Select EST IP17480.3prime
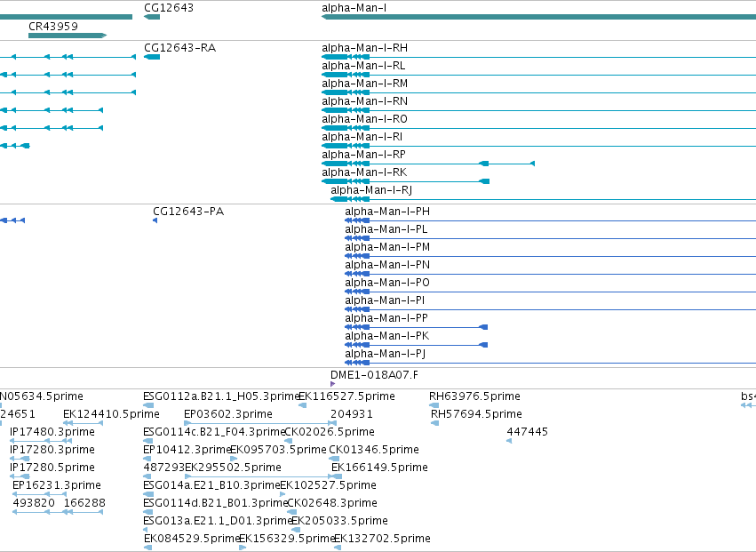This screenshot has width=756, height=552. point(52,432)
